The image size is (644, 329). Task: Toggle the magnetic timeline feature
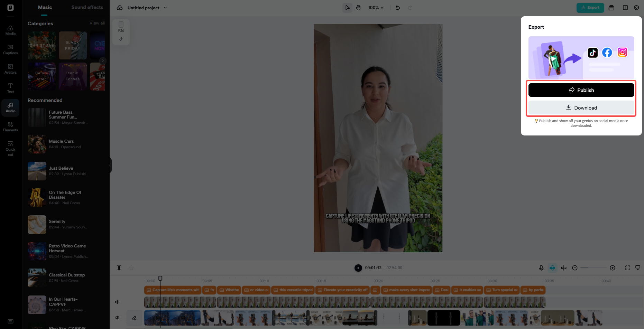coord(552,267)
